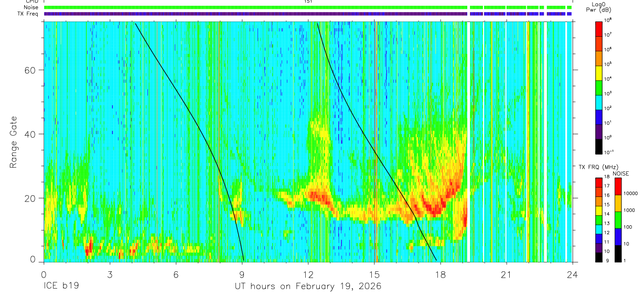The image size is (644, 297).
Task: Click the green Noise strip above the plot
Action: [308, 7]
